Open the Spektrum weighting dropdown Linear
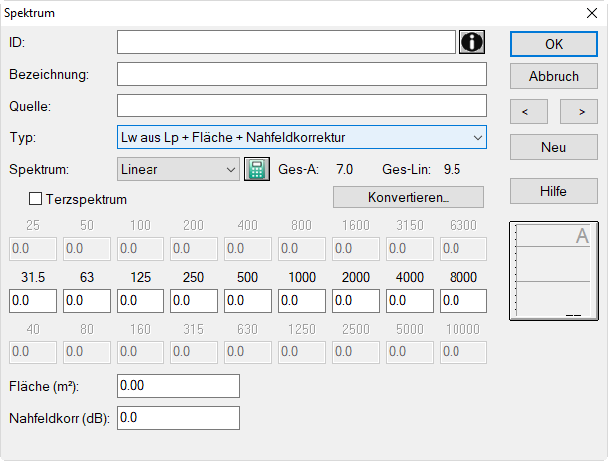Image resolution: width=608 pixels, height=461 pixels. (178, 169)
